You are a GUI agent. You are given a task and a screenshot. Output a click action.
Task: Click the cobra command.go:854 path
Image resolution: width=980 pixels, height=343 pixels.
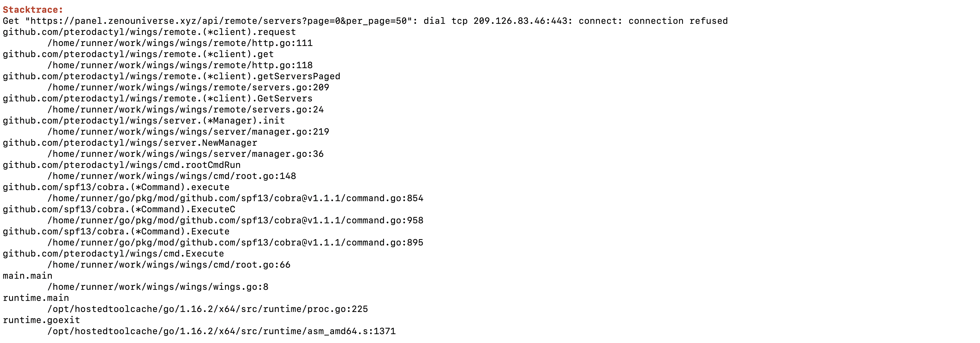[x=235, y=198]
